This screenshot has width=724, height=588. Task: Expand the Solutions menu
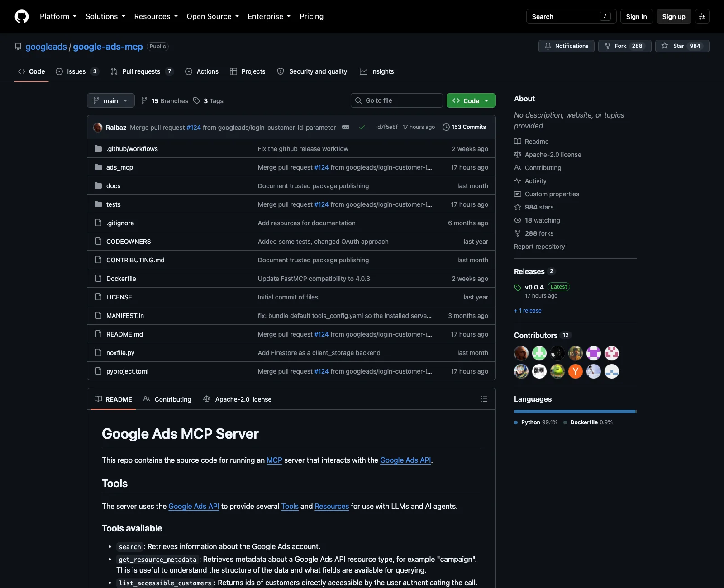[105, 16]
